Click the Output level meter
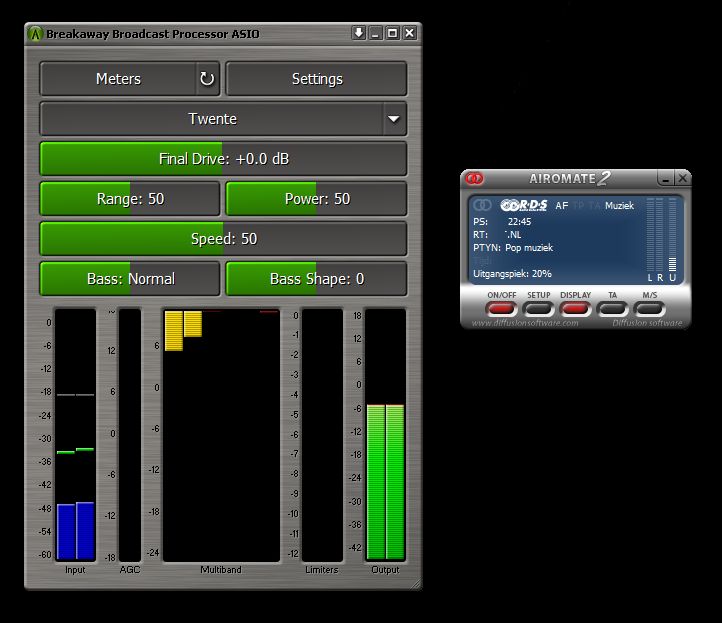This screenshot has width=722, height=623. click(385, 435)
